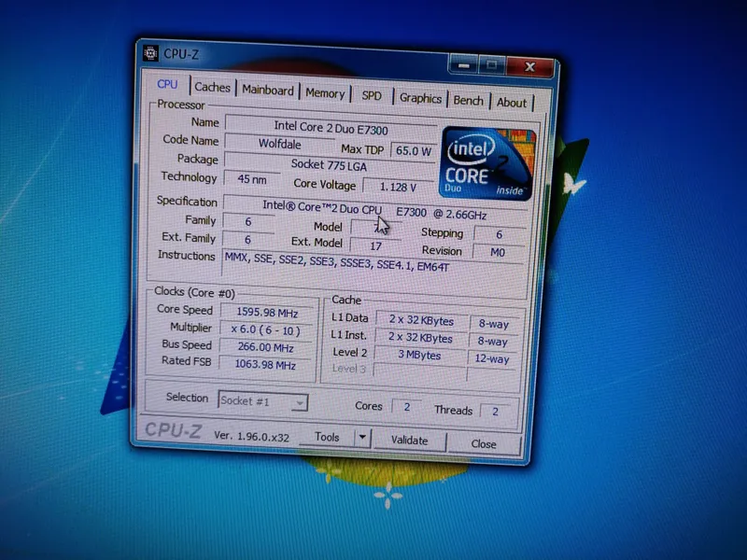Click the bus speed value '266.00 MHz'
The image size is (747, 560).
point(265,347)
